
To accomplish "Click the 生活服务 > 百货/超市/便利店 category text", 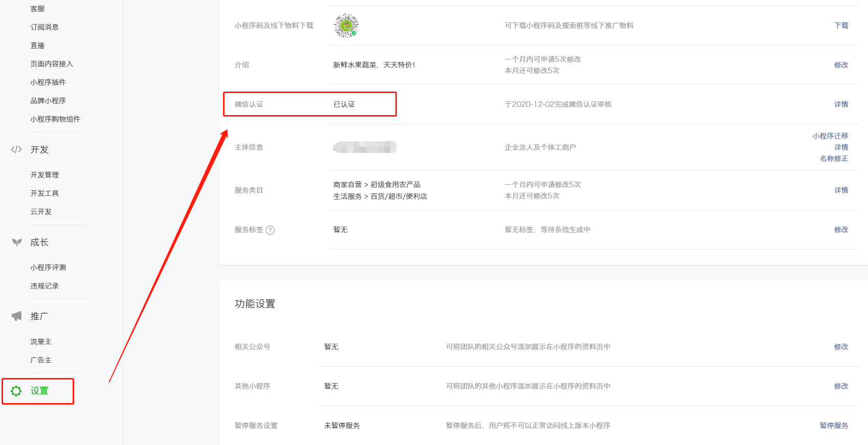I will [381, 196].
